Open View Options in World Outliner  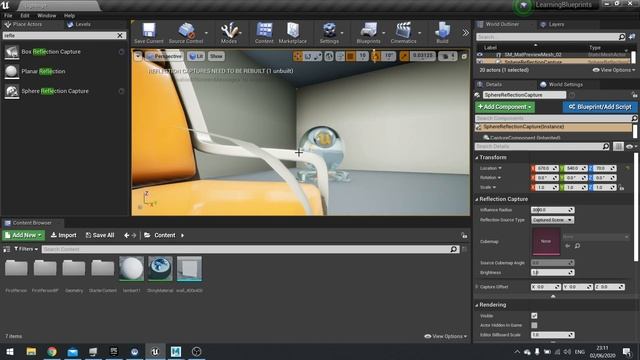(613, 70)
